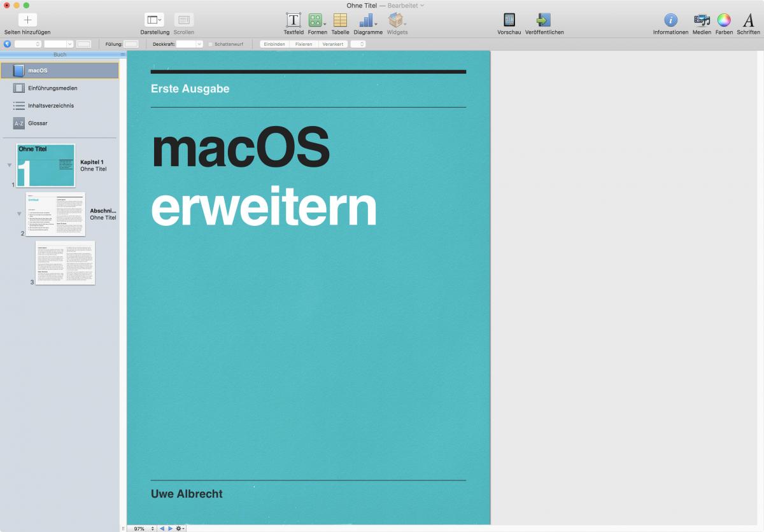Click the Kapitel 1 label
Screen dimensions: 764x532
(92, 162)
